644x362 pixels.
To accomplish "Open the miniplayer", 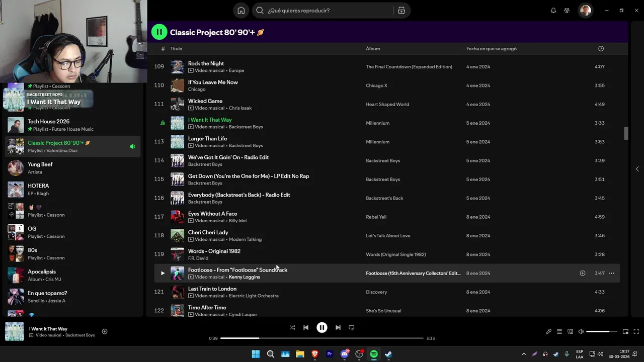I will point(625,331).
